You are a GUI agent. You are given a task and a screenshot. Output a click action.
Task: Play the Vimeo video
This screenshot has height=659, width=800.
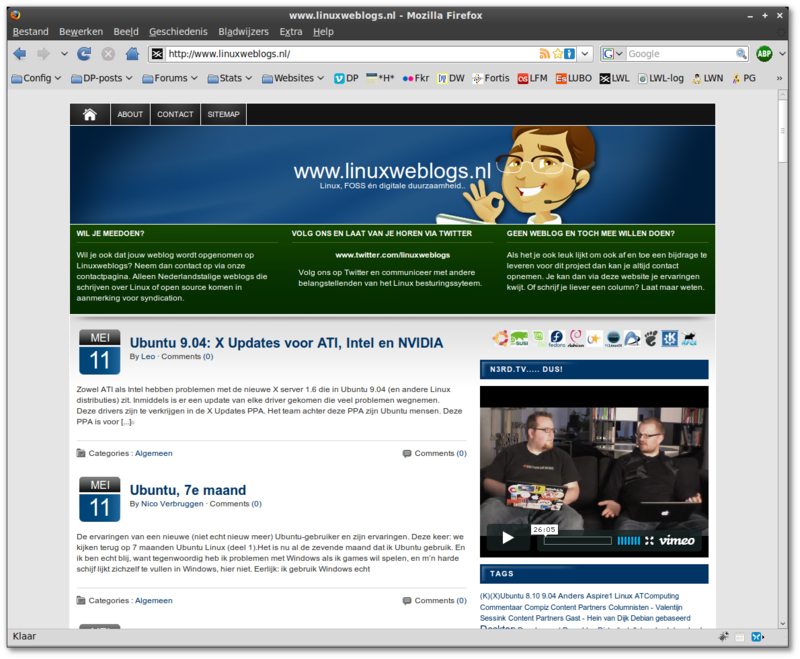tap(508, 538)
